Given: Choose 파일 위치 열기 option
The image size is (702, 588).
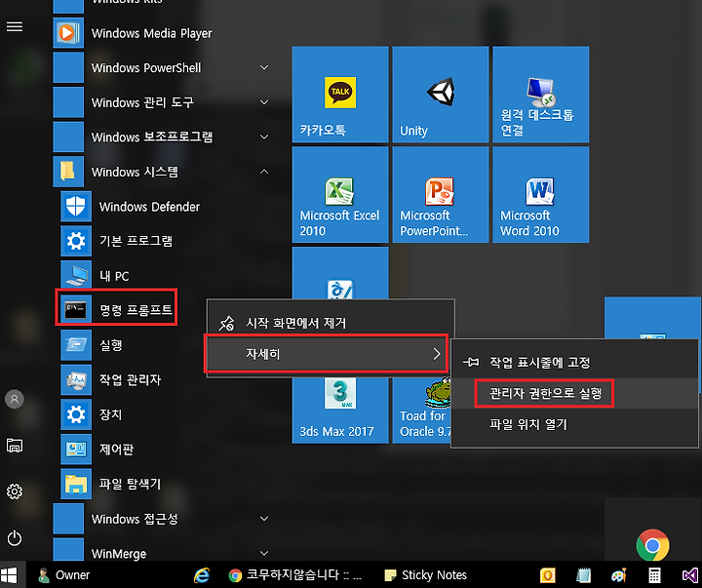Looking at the screenshot, I should pyautogui.click(x=575, y=423).
